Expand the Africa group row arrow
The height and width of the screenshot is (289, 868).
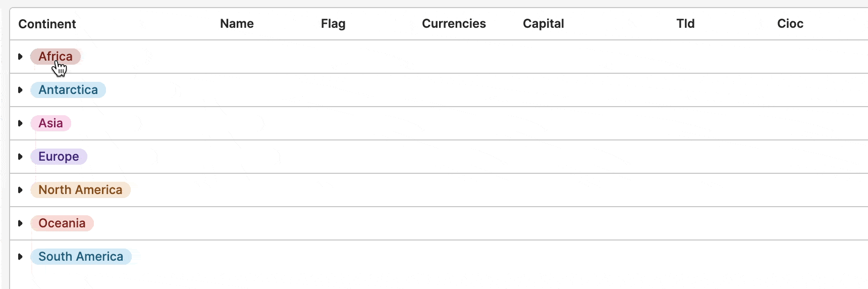coord(20,57)
